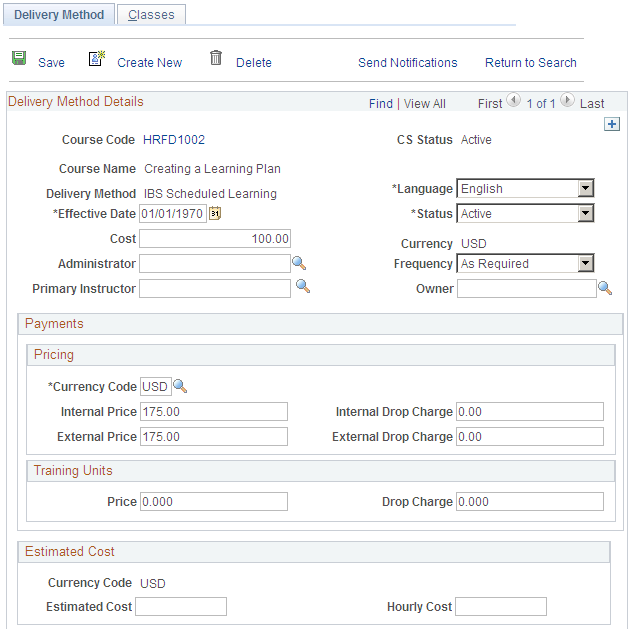Image resolution: width=631 pixels, height=629 pixels.
Task: Click the Create New link
Action: pos(150,63)
